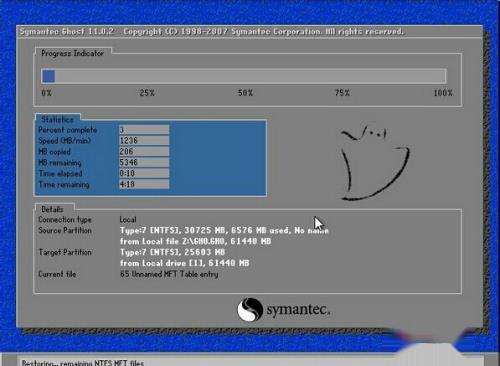Viewport: 500px width, 366px height.
Task: Click the Copyright Symantec Corporation text
Action: coord(263,32)
